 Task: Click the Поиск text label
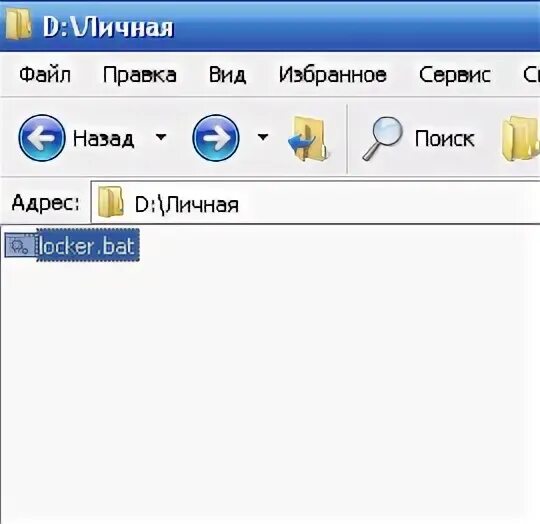(x=445, y=139)
